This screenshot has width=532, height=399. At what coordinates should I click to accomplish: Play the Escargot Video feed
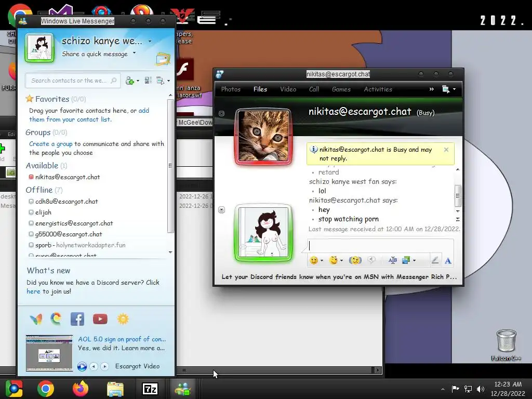(82, 366)
